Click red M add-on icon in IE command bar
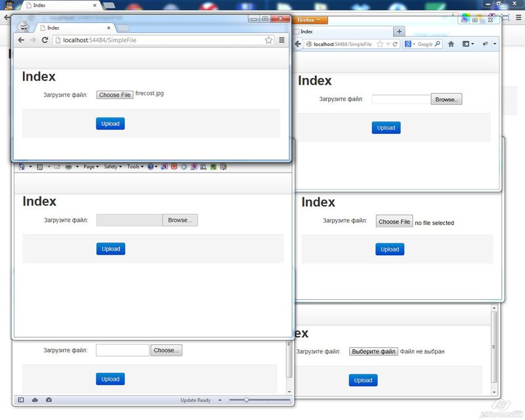 (174, 166)
